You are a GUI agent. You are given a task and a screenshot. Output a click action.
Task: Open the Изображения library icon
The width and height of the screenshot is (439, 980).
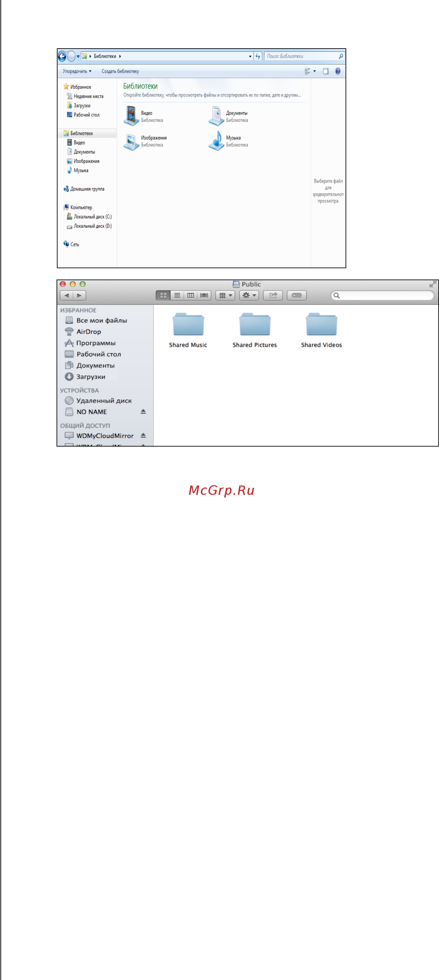tap(131, 141)
